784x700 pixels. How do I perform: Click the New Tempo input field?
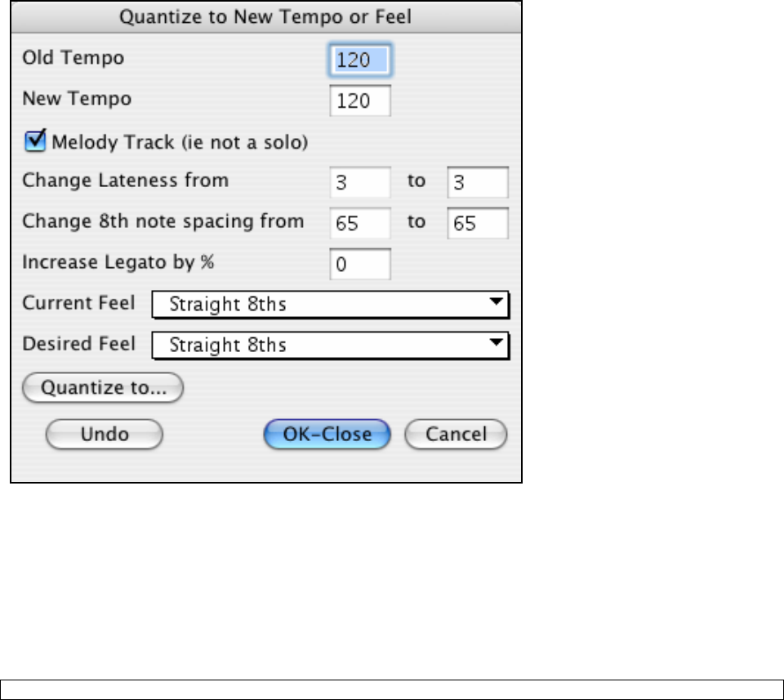click(x=360, y=101)
